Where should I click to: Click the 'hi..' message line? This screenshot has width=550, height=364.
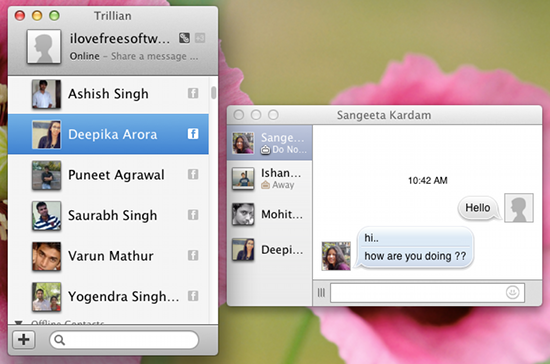tap(372, 238)
